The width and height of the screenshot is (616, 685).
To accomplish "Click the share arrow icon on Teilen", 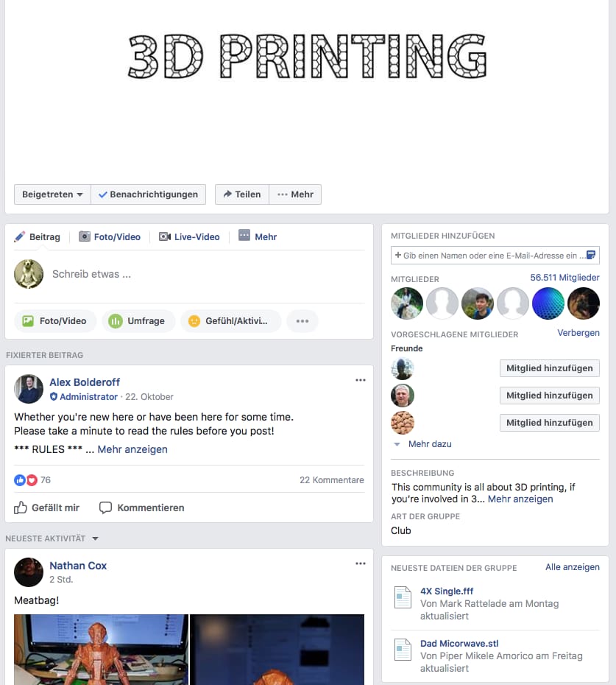I will 227,194.
